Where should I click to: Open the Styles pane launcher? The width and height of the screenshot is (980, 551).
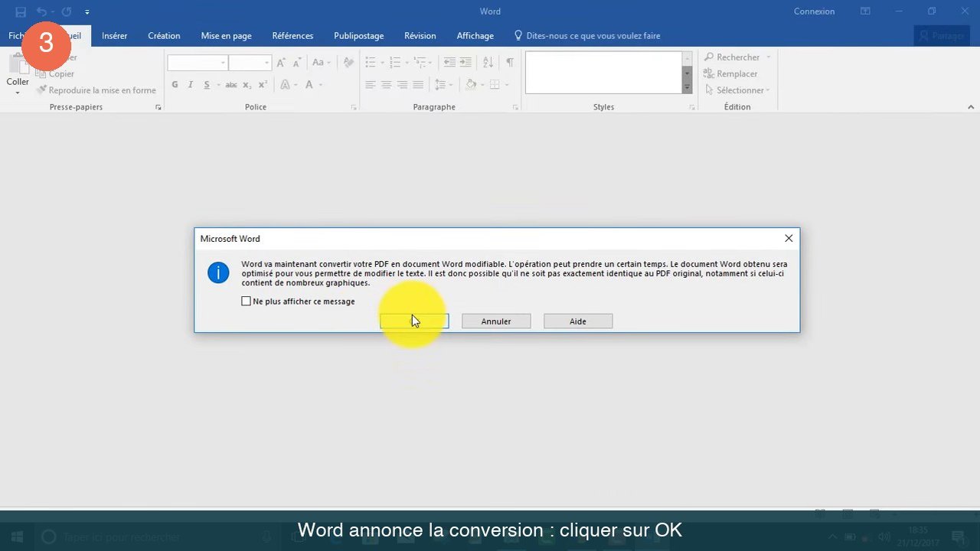[x=692, y=107]
